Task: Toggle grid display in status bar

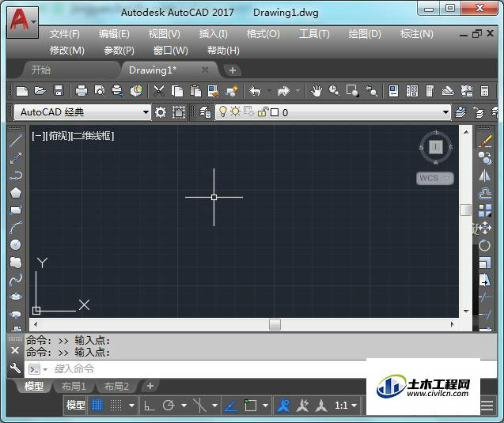Action: pos(97,406)
